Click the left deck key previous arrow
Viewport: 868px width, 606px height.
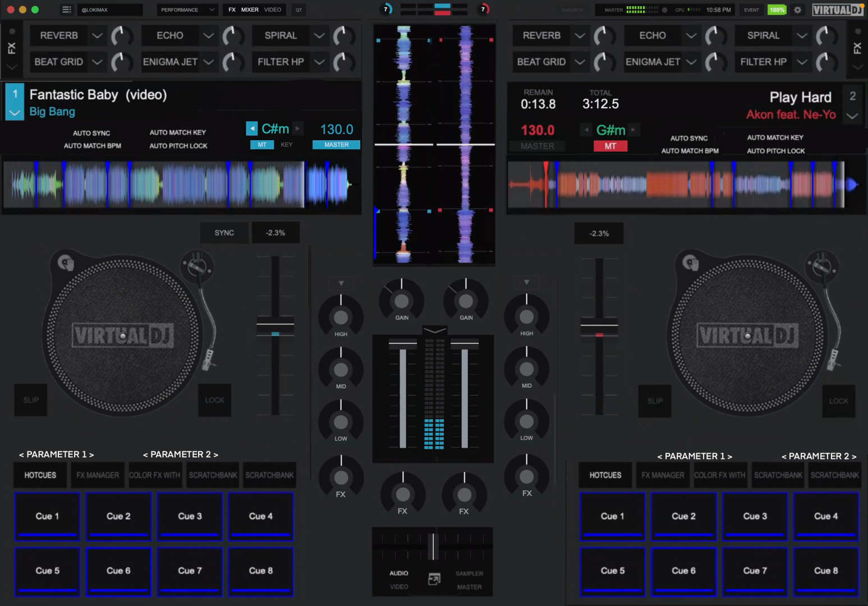tap(252, 128)
